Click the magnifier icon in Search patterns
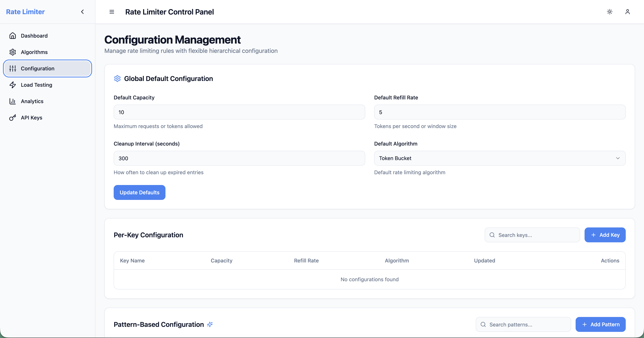Screen dimensions: 644x338 point(483,325)
